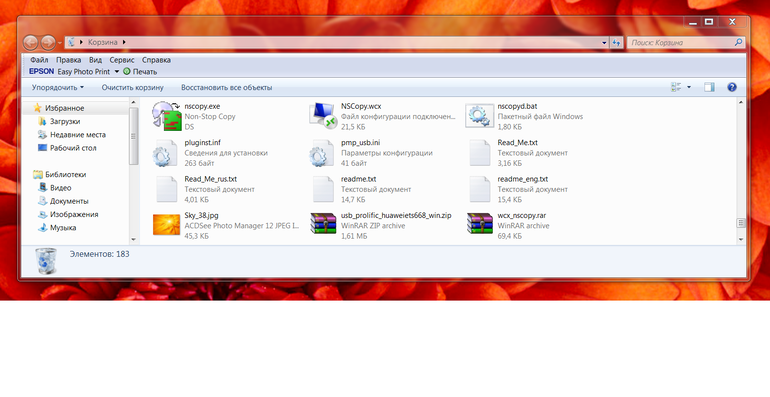Click Элементов: 183 status text
Viewport: 770px width, 397px height.
click(x=99, y=254)
